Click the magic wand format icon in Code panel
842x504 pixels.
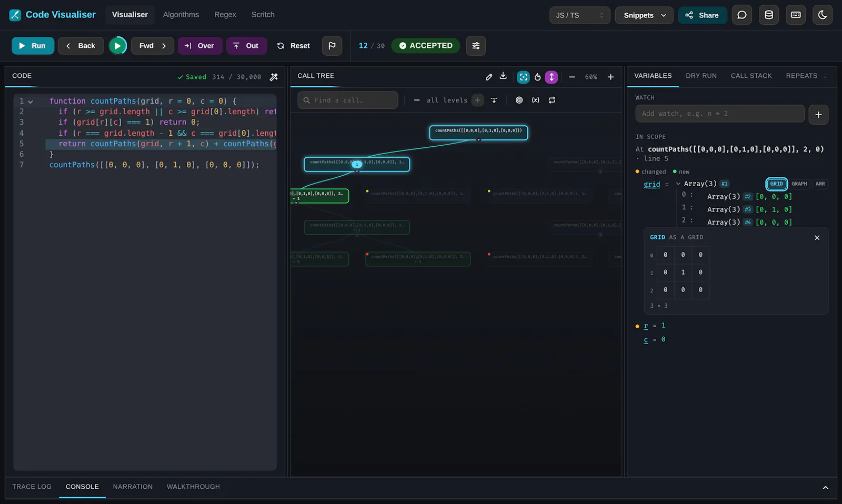pos(274,77)
